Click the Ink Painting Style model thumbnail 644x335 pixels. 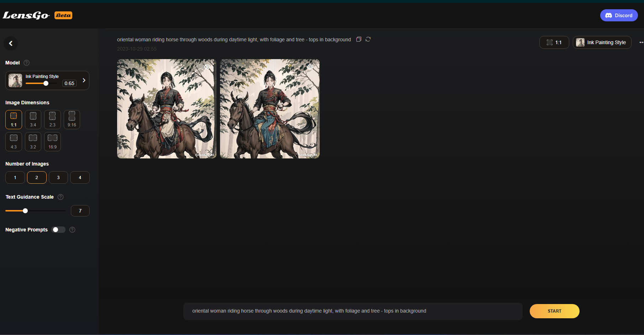pos(15,80)
